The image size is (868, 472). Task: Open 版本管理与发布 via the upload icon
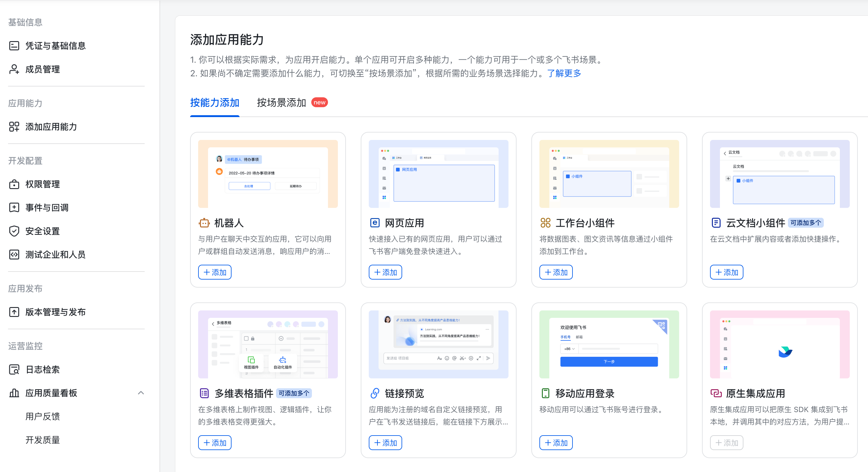[14, 312]
